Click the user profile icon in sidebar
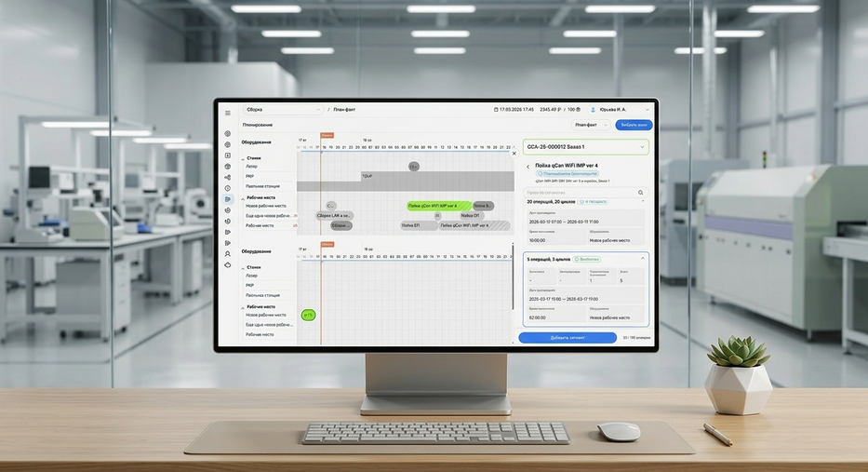This screenshot has width=868, height=472. [227, 253]
